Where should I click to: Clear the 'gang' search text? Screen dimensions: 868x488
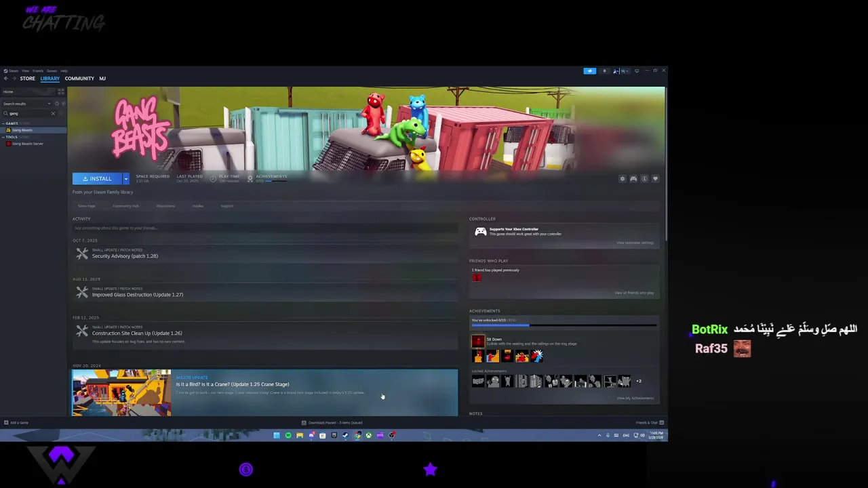[53, 113]
